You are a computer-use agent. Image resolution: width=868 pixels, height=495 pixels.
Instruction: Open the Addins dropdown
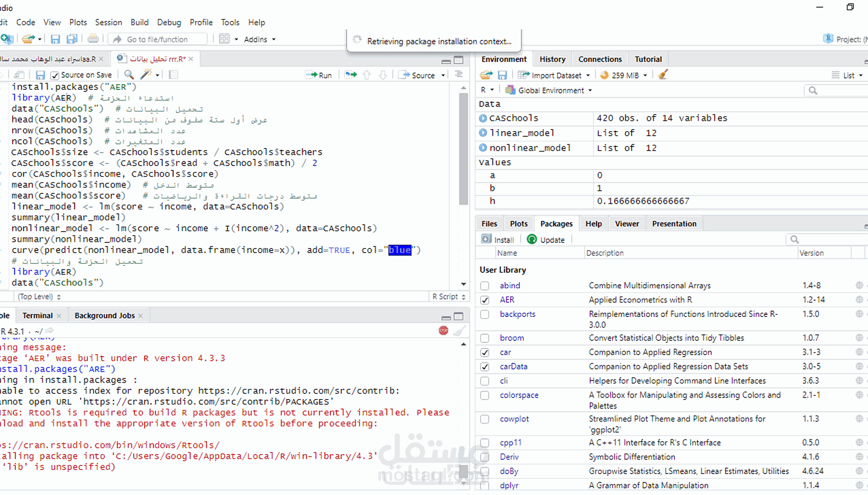point(259,39)
